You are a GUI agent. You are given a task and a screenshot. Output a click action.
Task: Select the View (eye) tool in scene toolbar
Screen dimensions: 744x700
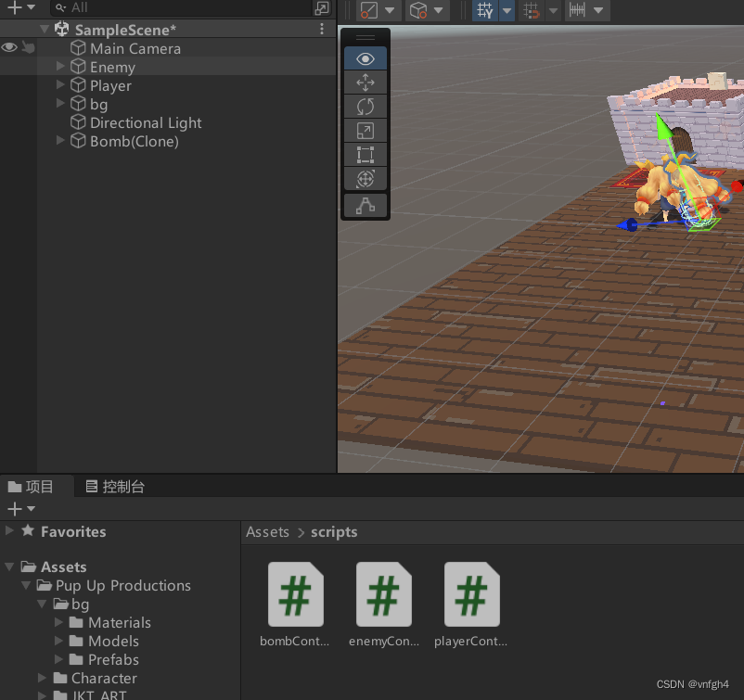[365, 58]
